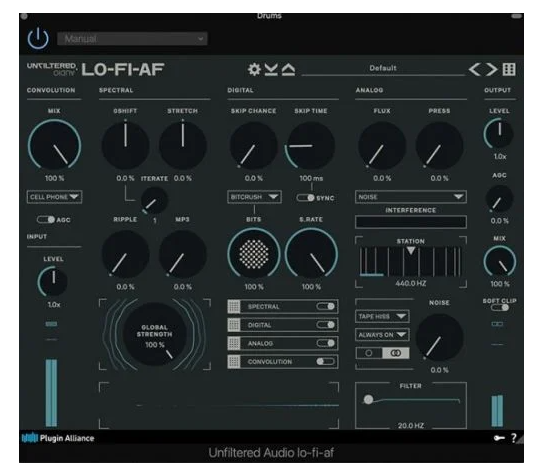
Task: Click the Convolution Mix knob
Action: click(54, 146)
